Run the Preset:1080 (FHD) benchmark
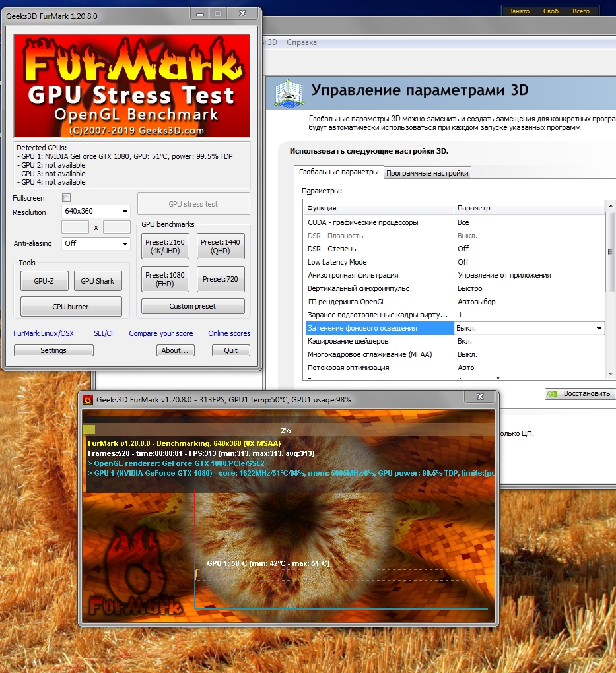 point(165,279)
